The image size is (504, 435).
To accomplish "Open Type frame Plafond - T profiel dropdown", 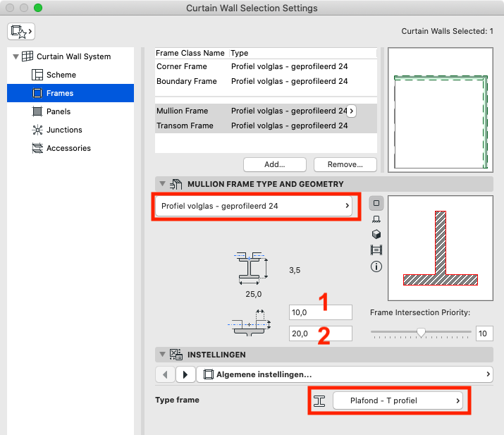I will coord(398,400).
